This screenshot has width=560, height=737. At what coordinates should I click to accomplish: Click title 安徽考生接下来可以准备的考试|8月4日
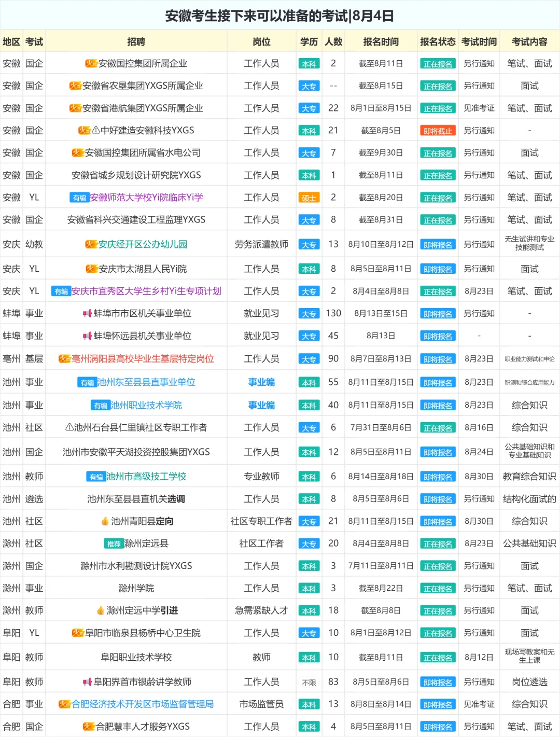click(279, 16)
